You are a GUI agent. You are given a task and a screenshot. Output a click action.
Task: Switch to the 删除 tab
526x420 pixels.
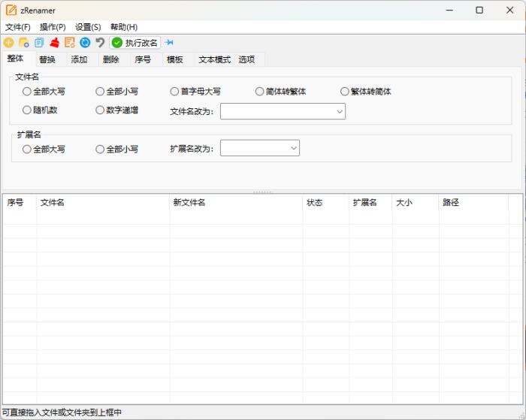[x=111, y=59]
